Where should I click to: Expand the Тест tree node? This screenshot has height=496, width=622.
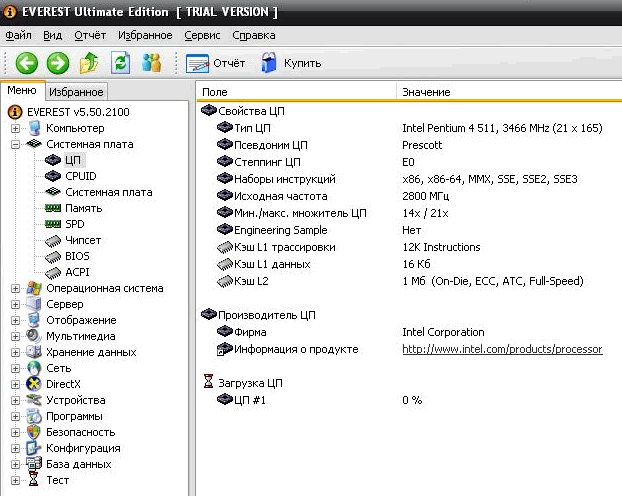coord(15,481)
